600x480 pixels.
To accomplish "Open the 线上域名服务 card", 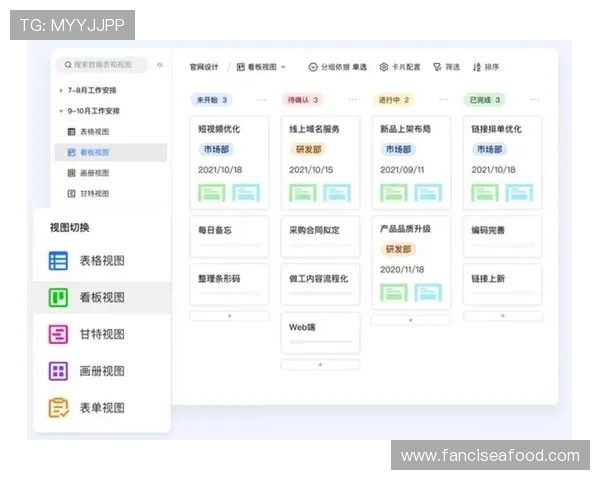I will pos(320,163).
